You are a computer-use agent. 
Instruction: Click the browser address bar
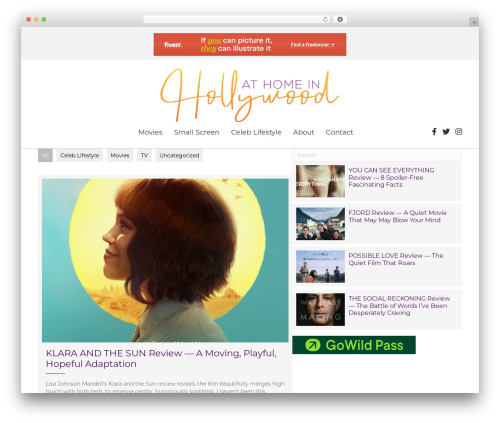(x=237, y=19)
